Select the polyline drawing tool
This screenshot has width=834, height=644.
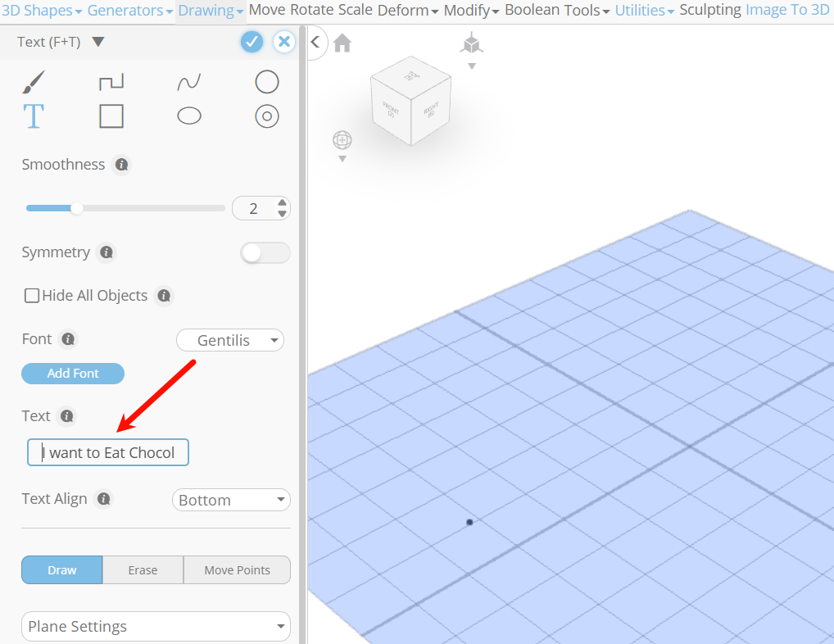click(111, 81)
